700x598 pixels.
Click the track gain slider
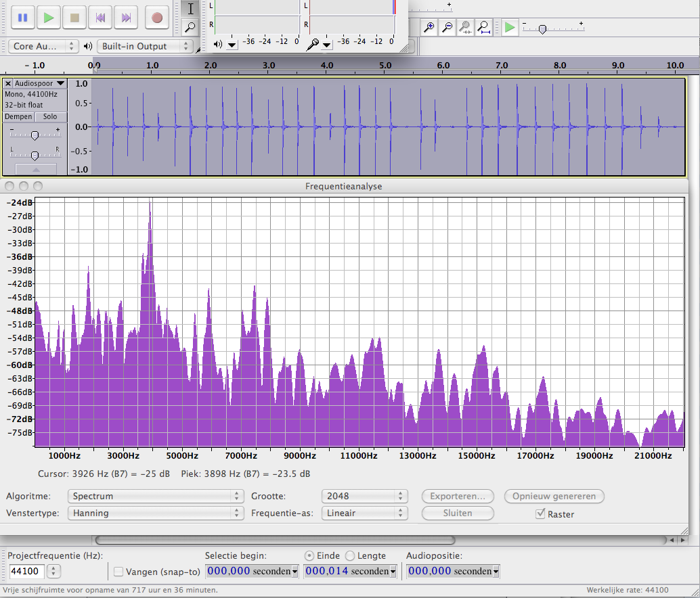coord(35,135)
